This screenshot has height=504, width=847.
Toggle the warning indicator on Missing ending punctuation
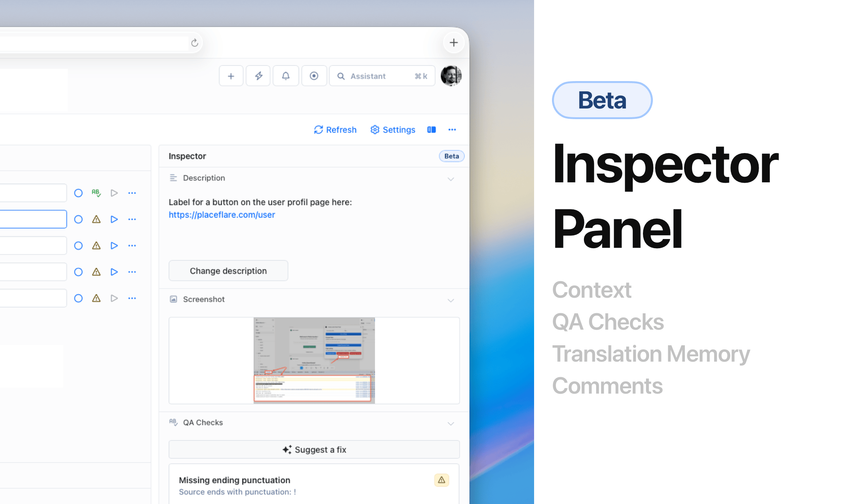441,480
